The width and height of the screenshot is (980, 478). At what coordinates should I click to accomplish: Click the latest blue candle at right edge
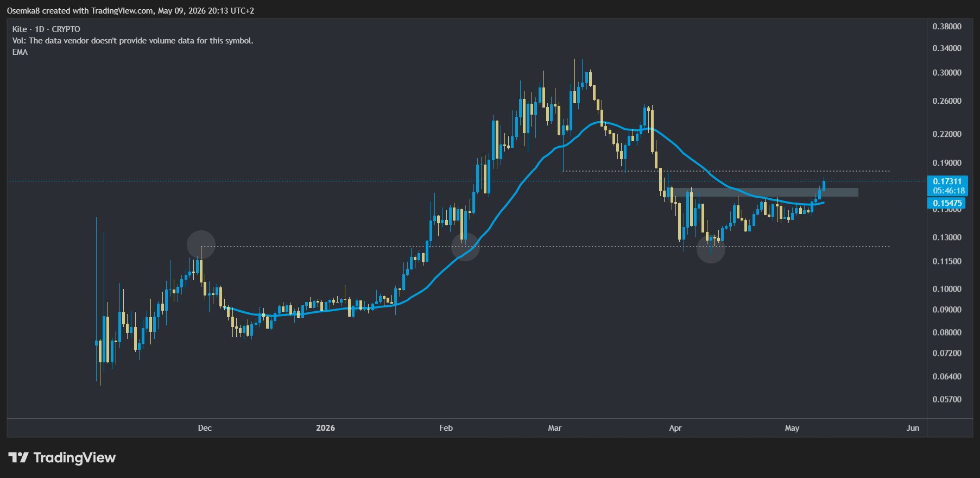pyautogui.click(x=824, y=185)
